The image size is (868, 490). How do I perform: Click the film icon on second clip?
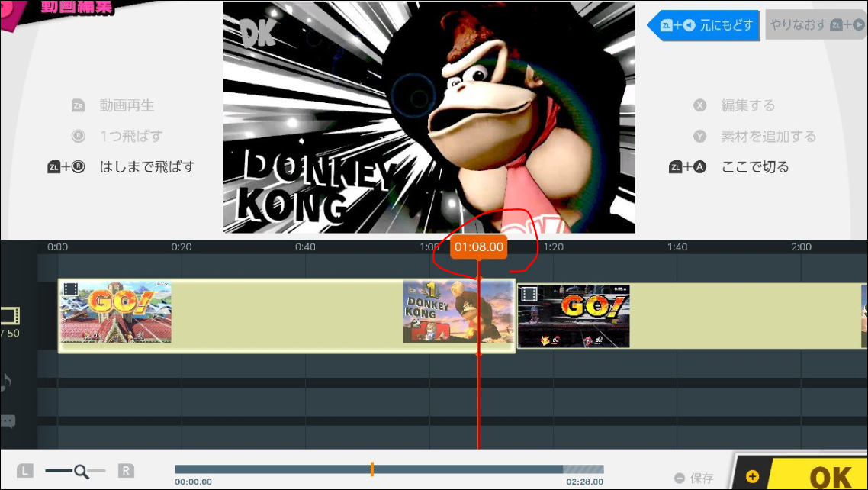pos(529,293)
